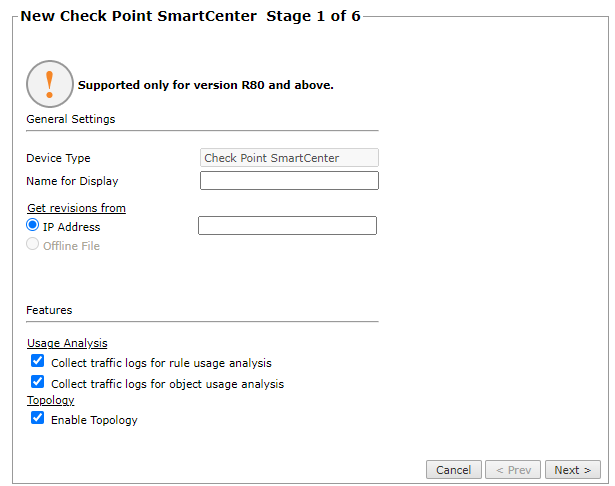Click the New Check Point SmartCenter stage title

[x=190, y=17]
